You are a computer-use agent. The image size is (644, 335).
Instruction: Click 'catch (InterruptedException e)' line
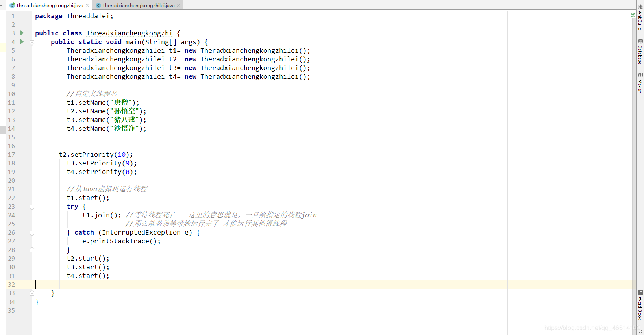(133, 232)
